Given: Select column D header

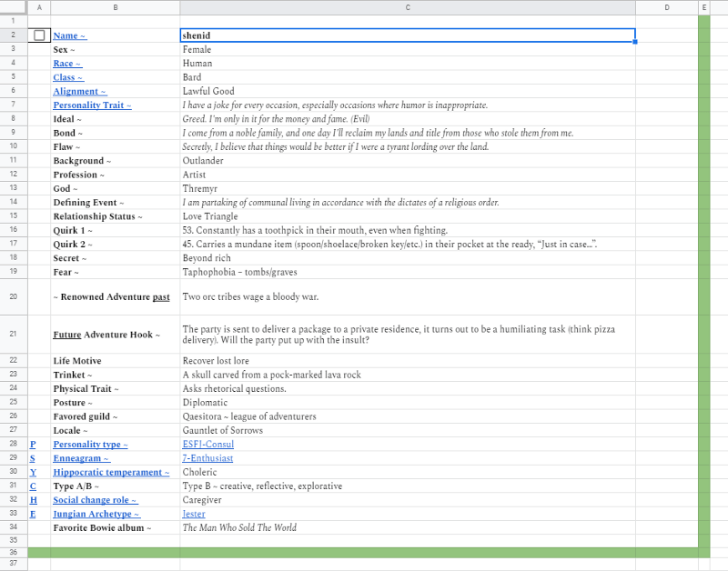Looking at the screenshot, I should 666,7.
